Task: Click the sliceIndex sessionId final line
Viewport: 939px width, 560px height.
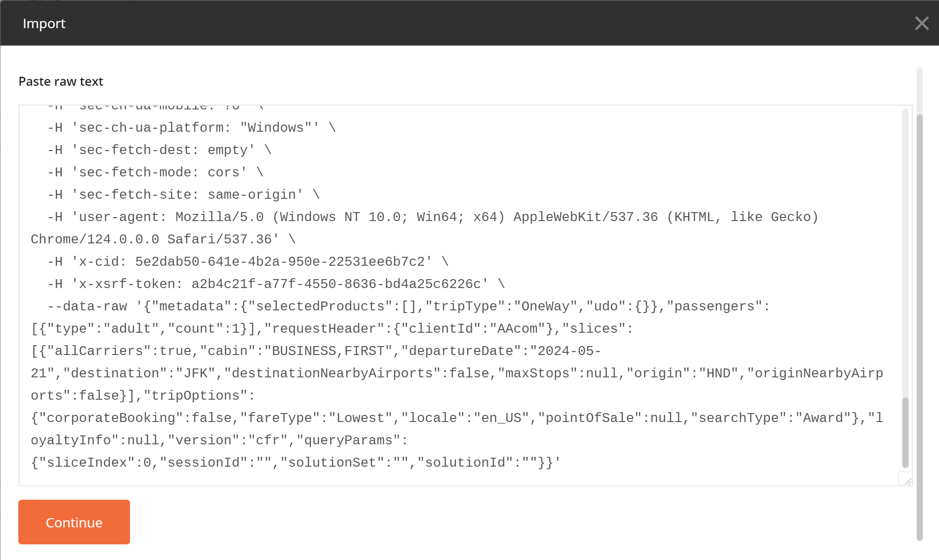Action: (295, 463)
